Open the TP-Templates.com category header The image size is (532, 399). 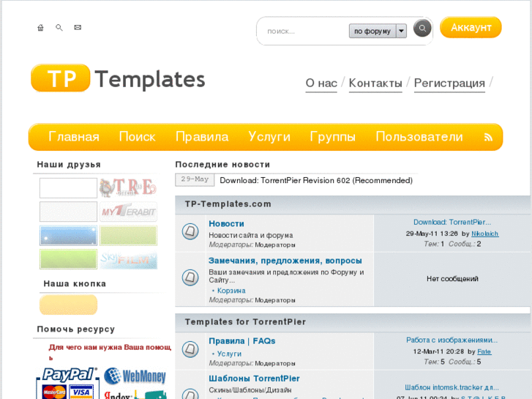228,204
